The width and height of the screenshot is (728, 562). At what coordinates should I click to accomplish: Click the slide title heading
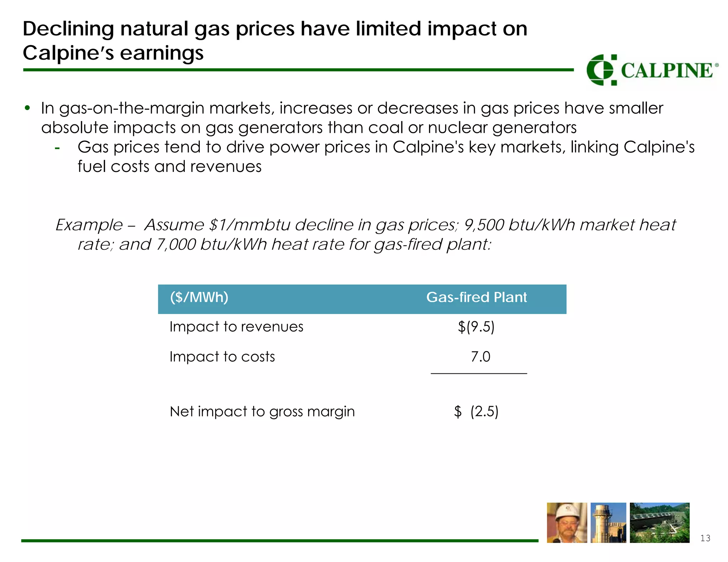point(274,40)
